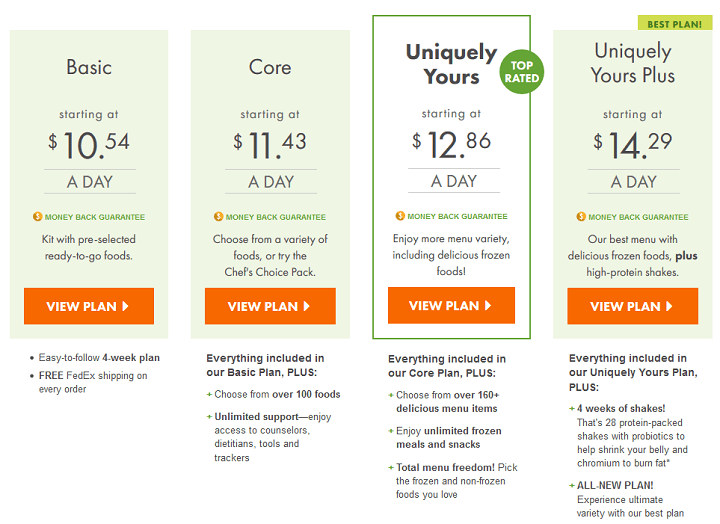This screenshot has height=524, width=720.
Task: Click the Uniquely Yours money back coin icon
Action: (x=400, y=216)
